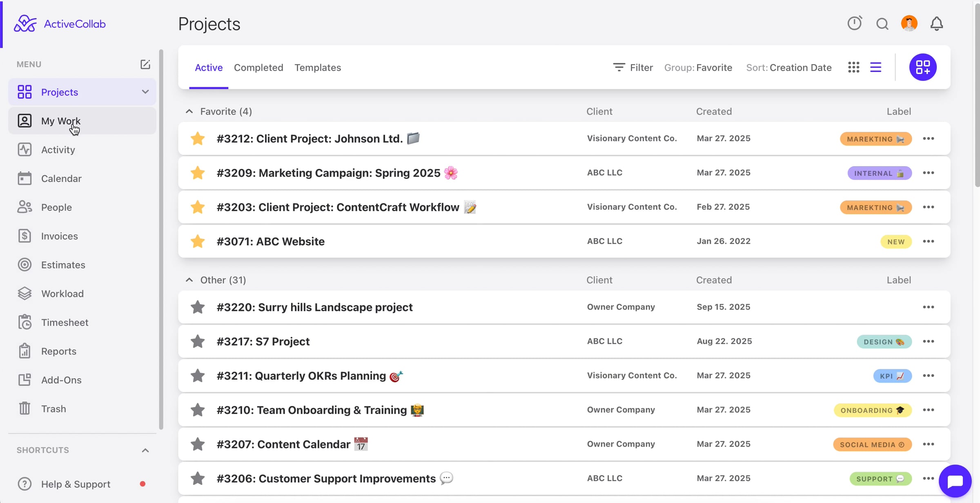Screen dimensions: 980x503
Task: Select Projects in the menu
Action: click(82, 92)
